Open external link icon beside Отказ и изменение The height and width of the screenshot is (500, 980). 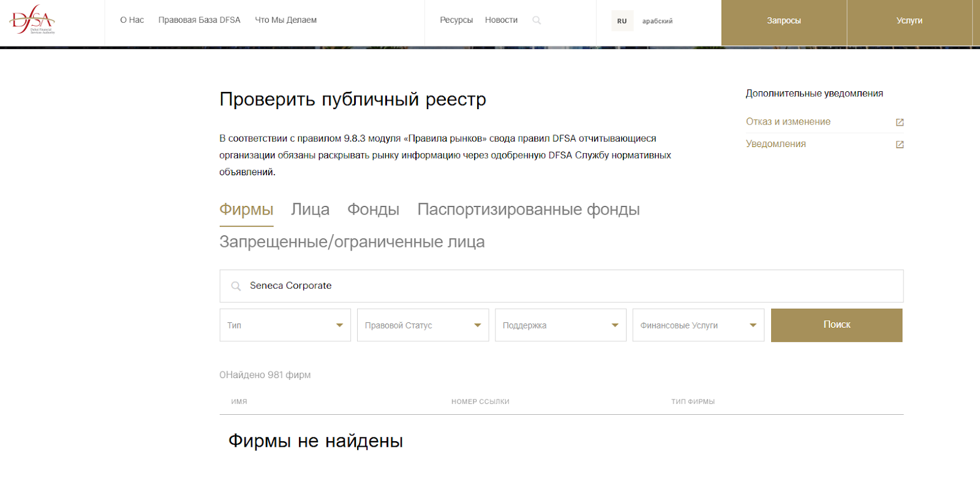900,122
